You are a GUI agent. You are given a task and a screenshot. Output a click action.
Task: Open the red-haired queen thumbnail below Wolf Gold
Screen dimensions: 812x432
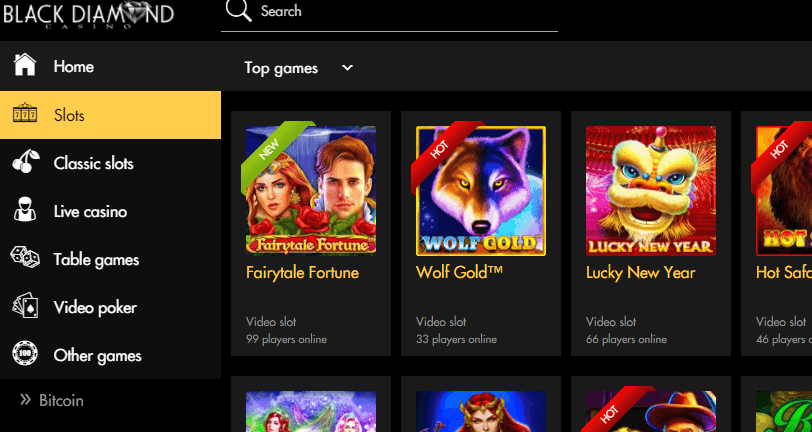481,411
